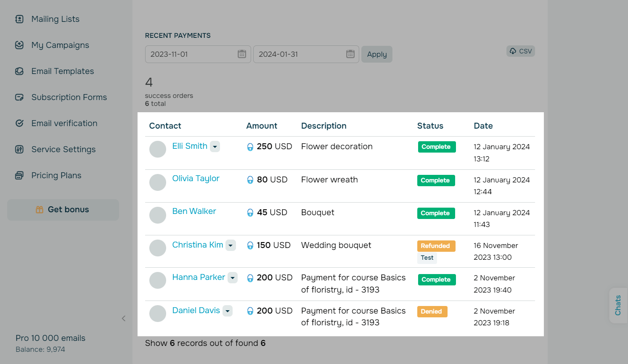Download payments as CSV
The height and width of the screenshot is (364, 628).
[521, 51]
